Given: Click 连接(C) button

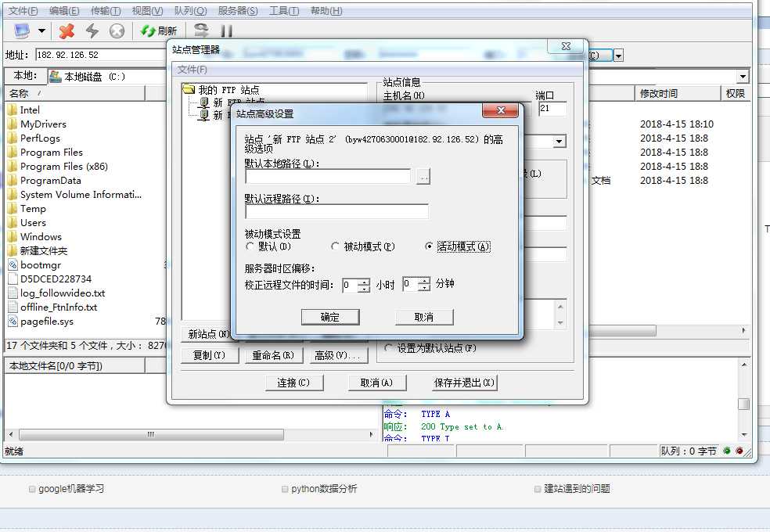Looking at the screenshot, I should click(293, 383).
